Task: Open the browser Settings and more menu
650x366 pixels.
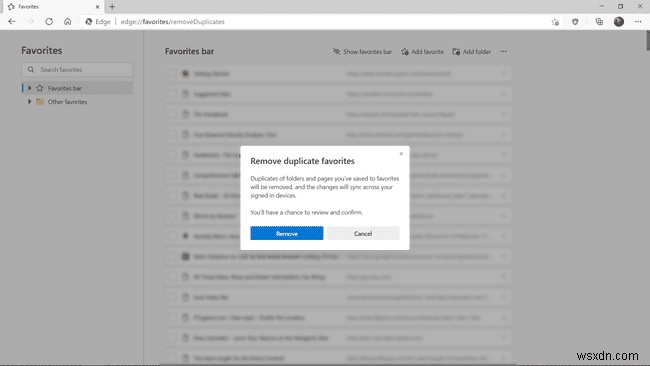Action: [638, 22]
